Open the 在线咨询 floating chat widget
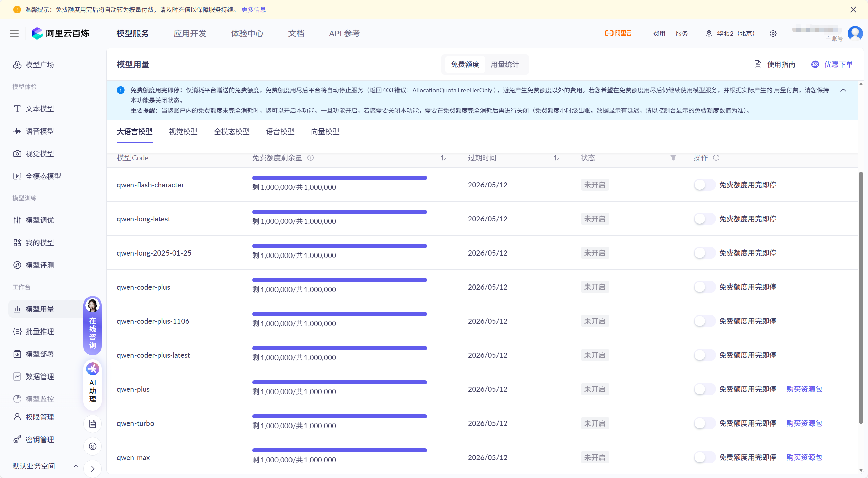This screenshot has width=868, height=478. pyautogui.click(x=93, y=326)
